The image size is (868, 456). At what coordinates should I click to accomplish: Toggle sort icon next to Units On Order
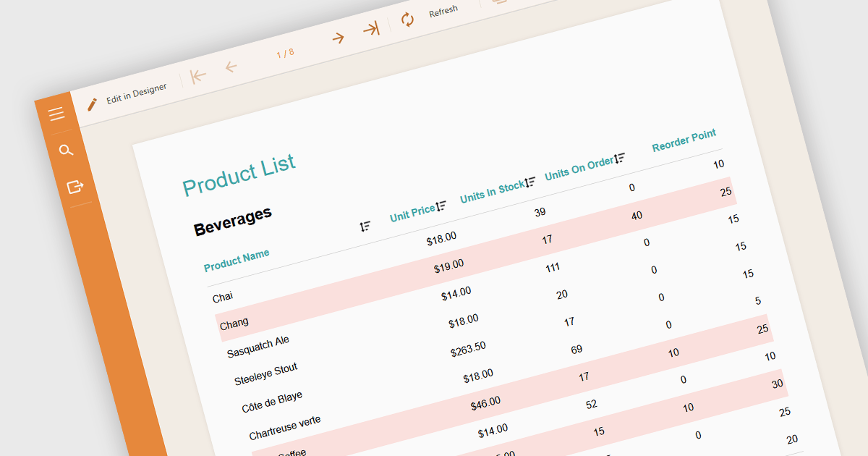pos(620,158)
